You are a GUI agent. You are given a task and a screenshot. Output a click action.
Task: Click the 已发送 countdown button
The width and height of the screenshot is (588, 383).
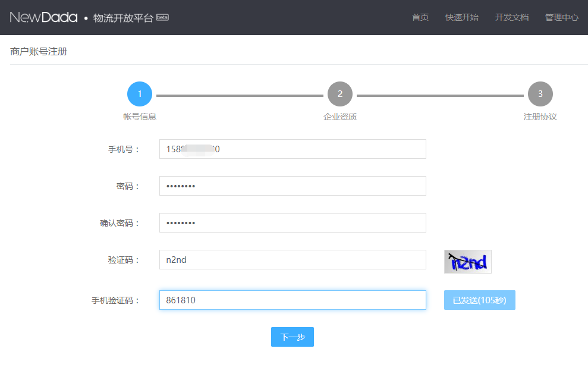pos(479,300)
